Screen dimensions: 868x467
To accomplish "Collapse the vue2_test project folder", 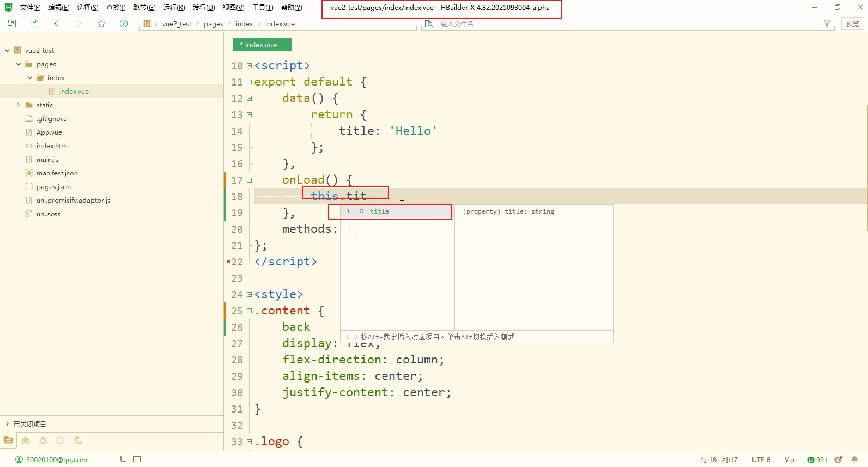I will pyautogui.click(x=7, y=51).
